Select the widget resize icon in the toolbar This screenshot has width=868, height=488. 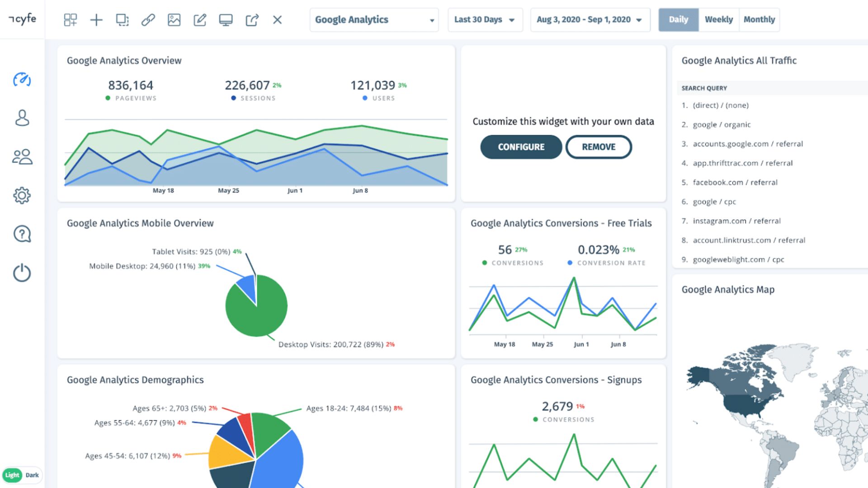click(122, 20)
